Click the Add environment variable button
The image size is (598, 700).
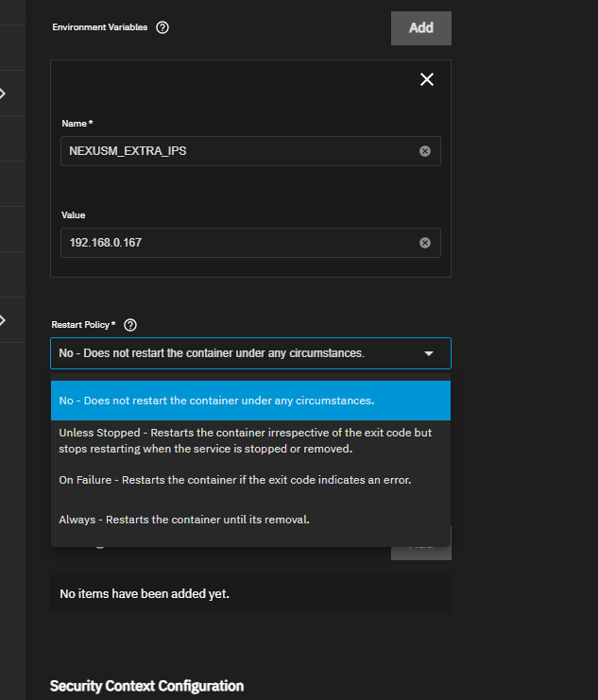pyautogui.click(x=421, y=28)
